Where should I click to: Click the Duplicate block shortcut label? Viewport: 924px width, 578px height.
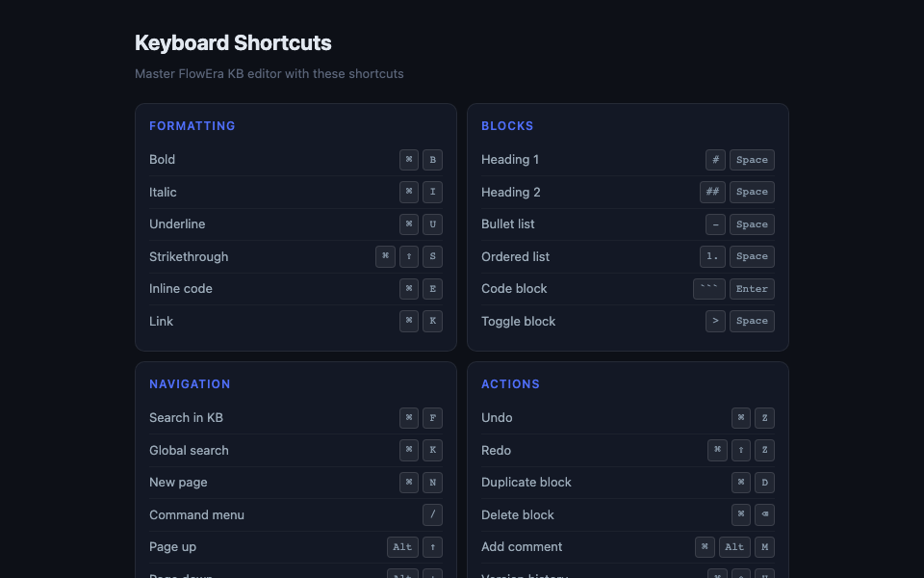526,482
